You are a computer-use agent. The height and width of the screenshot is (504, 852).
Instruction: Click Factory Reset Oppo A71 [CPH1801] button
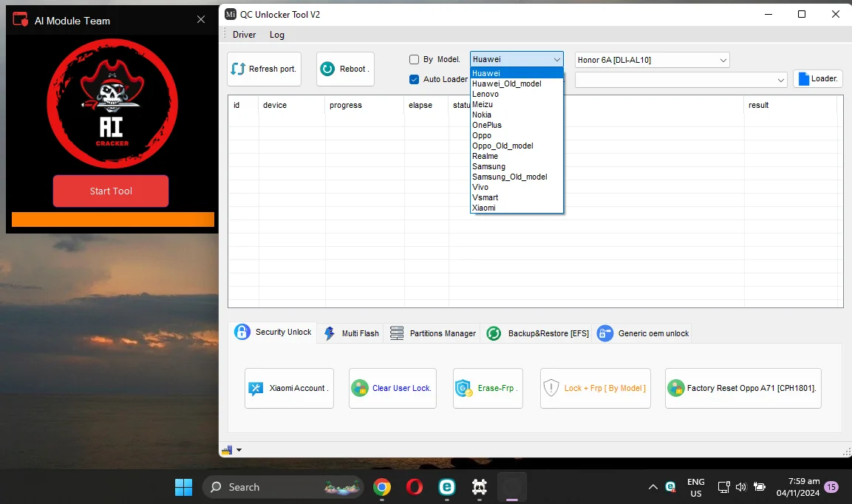[x=743, y=388]
